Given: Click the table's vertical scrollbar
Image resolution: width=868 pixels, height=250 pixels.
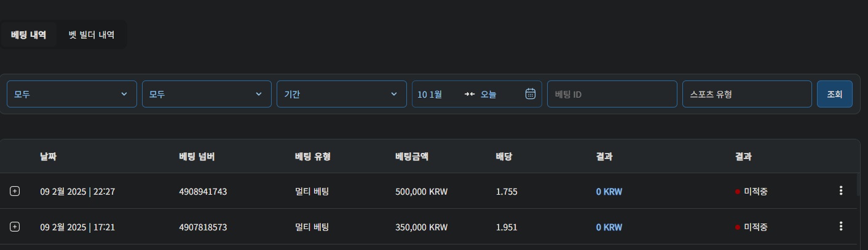Looking at the screenshot, I should [859, 184].
